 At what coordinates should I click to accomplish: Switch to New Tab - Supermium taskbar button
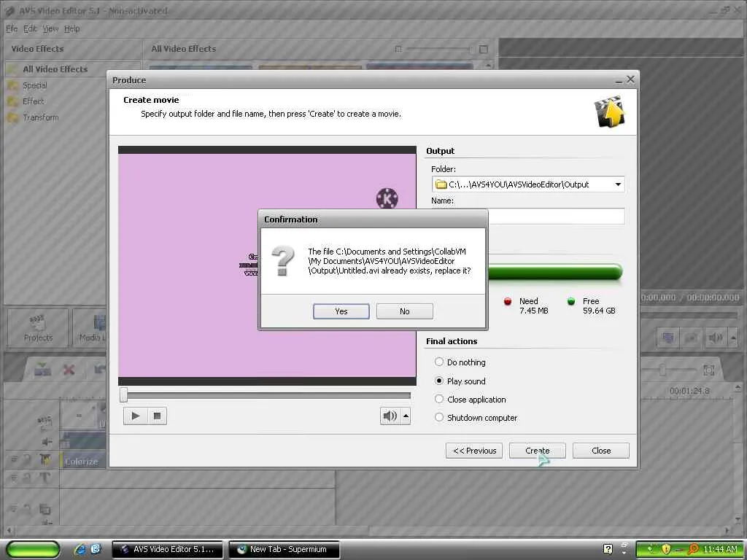(284, 549)
